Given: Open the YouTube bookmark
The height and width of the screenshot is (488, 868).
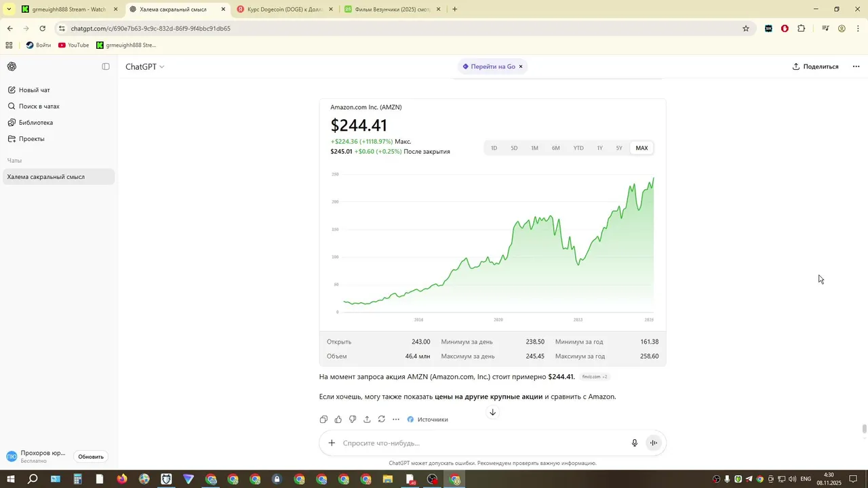Looking at the screenshot, I should coord(73,45).
